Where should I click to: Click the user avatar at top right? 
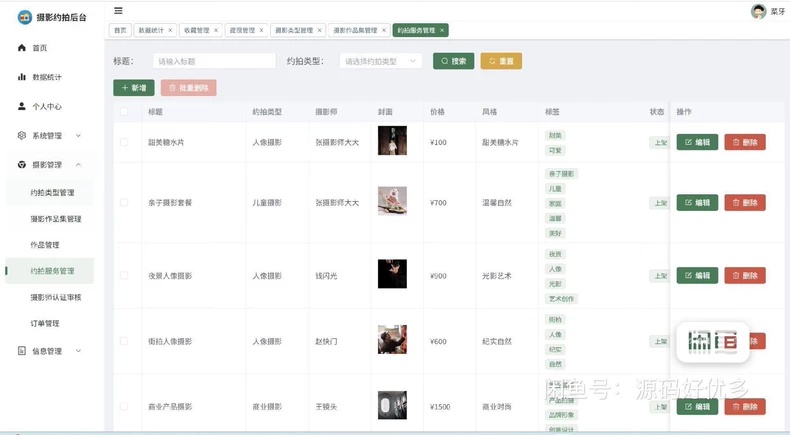click(x=758, y=11)
